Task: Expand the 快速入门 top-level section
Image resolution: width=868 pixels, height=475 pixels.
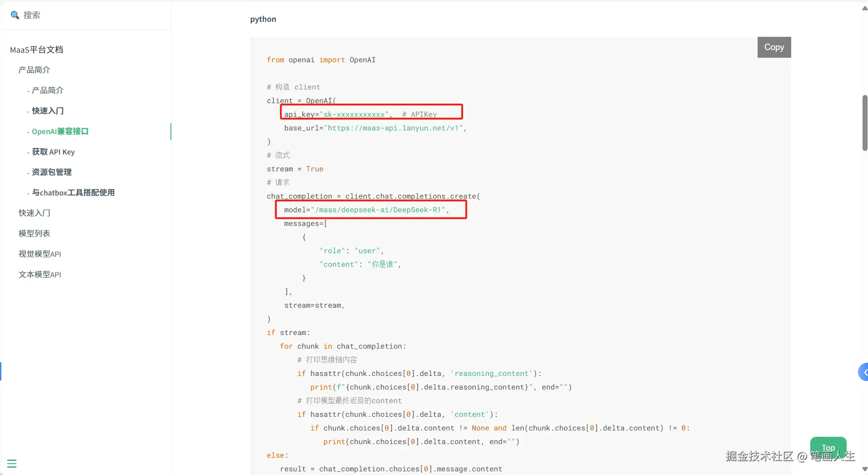Action: [x=34, y=213]
